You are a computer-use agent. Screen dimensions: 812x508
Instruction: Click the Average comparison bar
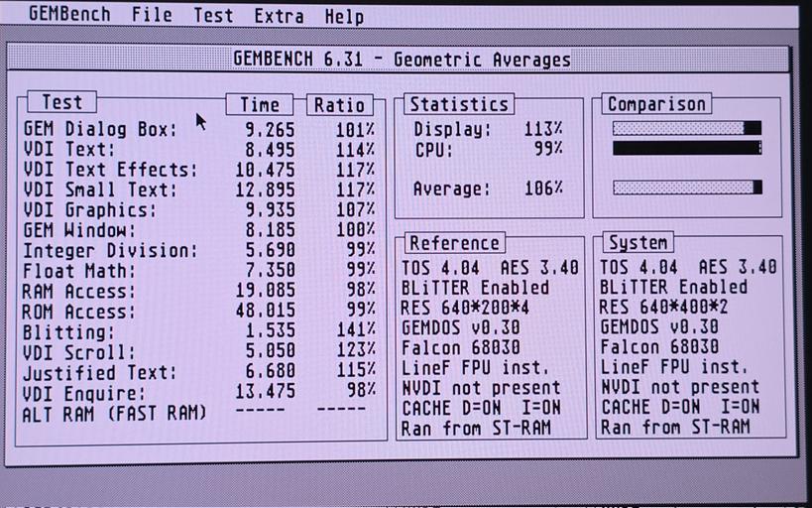tap(687, 188)
